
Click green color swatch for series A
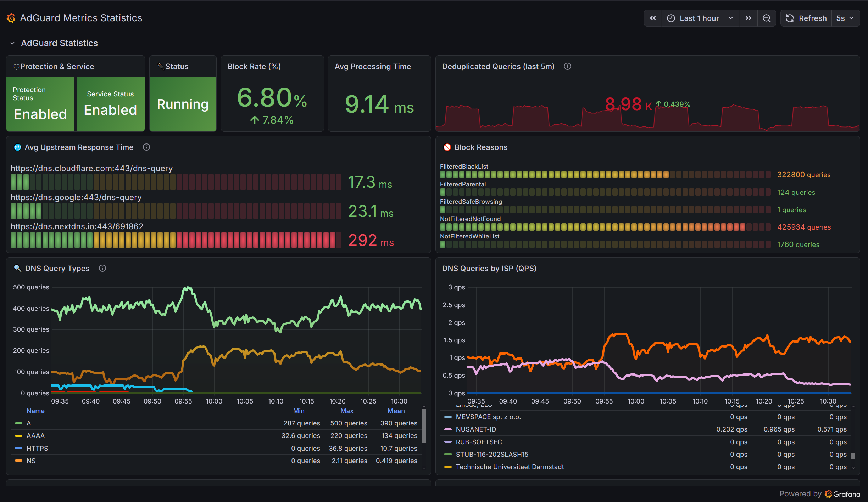[x=18, y=423]
